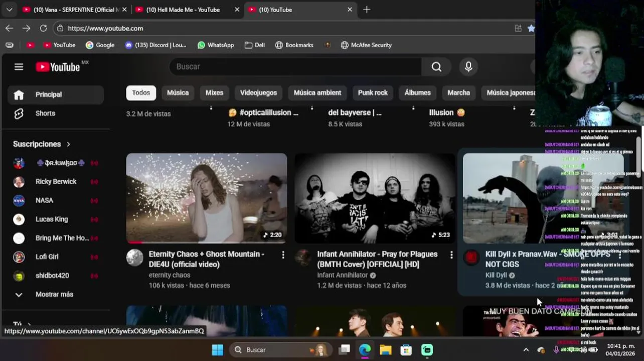Select the Música ambient filter chip
This screenshot has height=361, width=644.
coord(317,93)
